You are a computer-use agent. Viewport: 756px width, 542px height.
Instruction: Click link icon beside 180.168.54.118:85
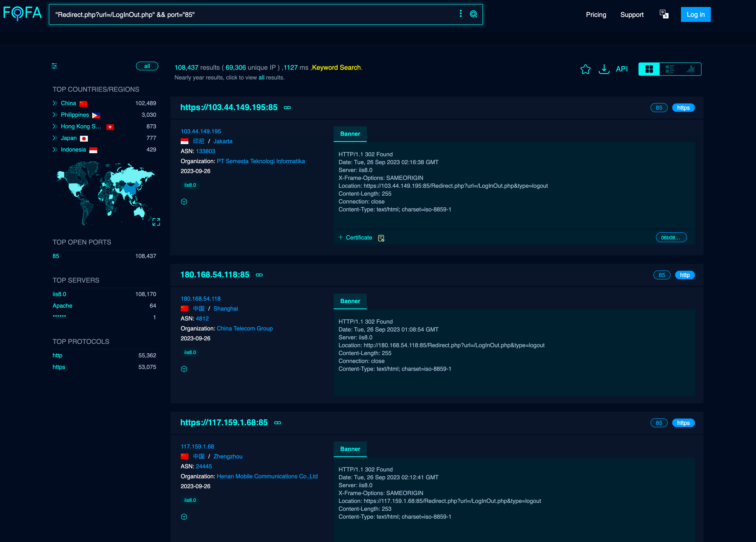coord(259,275)
